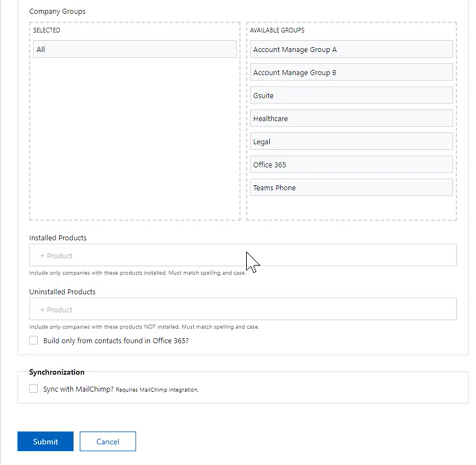The width and height of the screenshot is (476, 465).
Task: Choose the Healthcare available group
Action: coord(351,119)
